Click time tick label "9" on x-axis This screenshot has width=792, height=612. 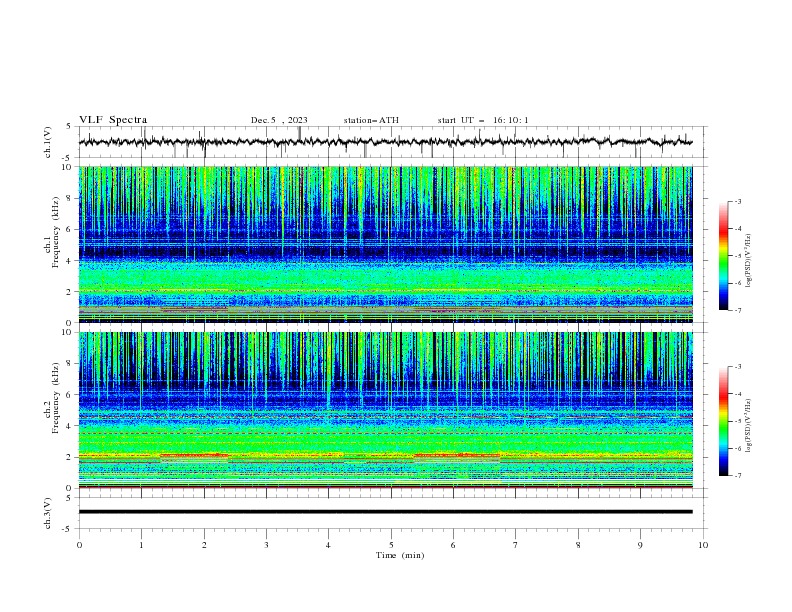coord(640,545)
